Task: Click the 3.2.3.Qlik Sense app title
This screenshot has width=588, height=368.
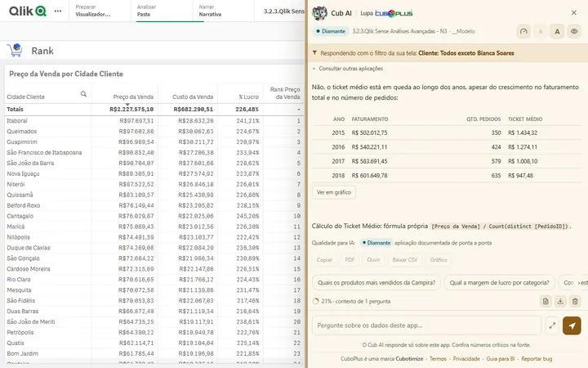Action: point(283,11)
